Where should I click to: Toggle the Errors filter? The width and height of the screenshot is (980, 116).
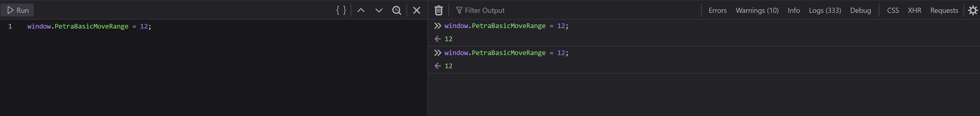coord(717,10)
